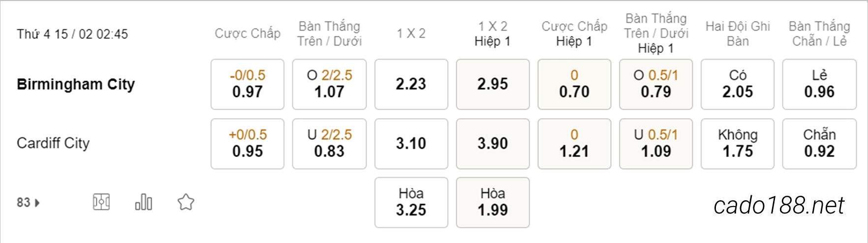The width and height of the screenshot is (868, 243).
Task: Bet Birmingham City 1X2 win at 2.23
Action: coord(411,84)
